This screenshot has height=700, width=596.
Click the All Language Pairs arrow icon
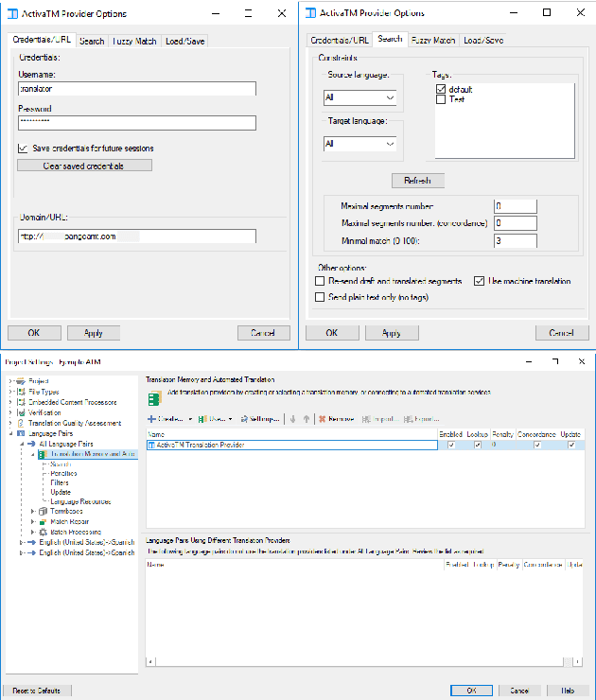pos(32,444)
